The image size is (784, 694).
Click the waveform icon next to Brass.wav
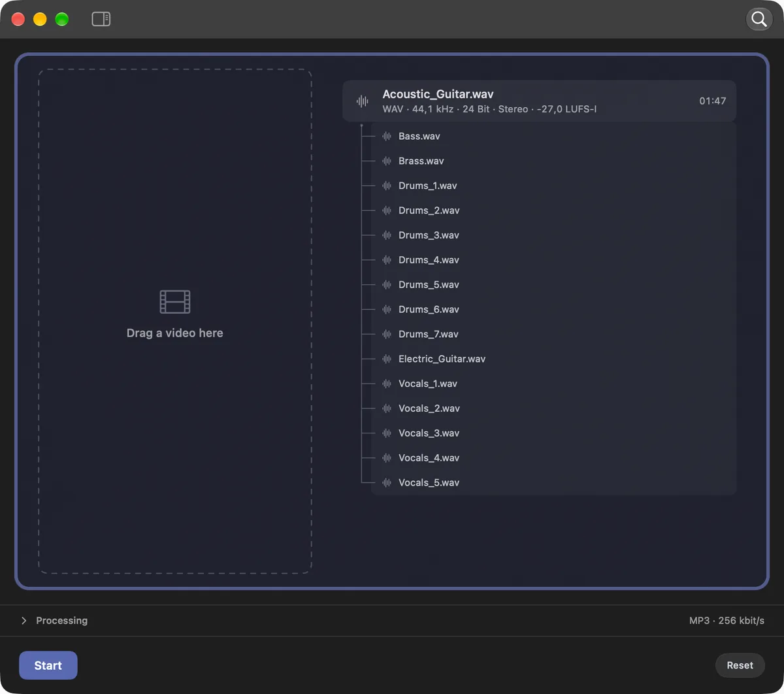point(387,161)
